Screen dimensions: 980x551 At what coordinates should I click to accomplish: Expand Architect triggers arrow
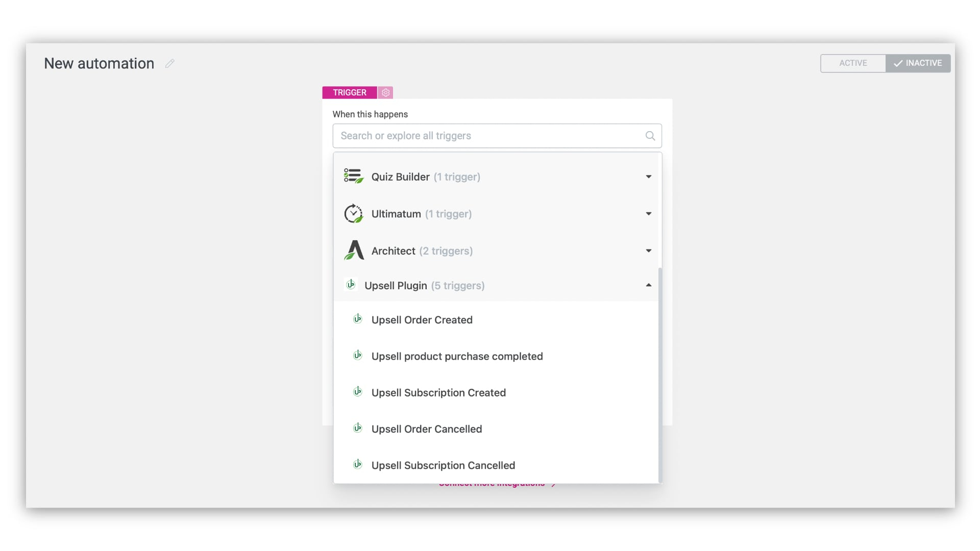[648, 251]
